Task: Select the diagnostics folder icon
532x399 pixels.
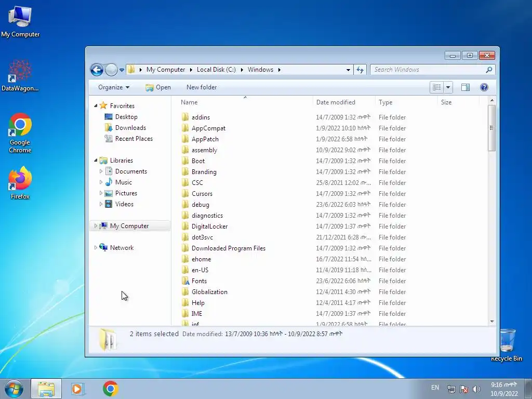Action: click(185, 216)
